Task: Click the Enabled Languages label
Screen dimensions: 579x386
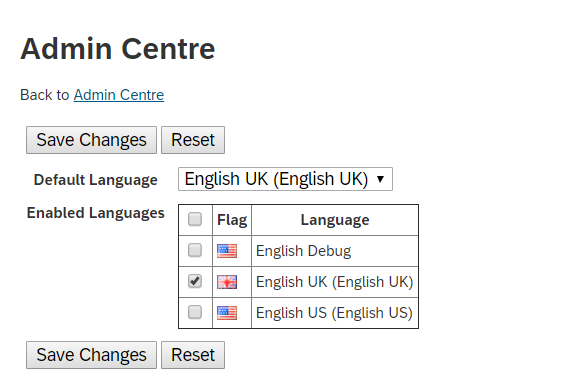Action: (x=96, y=213)
